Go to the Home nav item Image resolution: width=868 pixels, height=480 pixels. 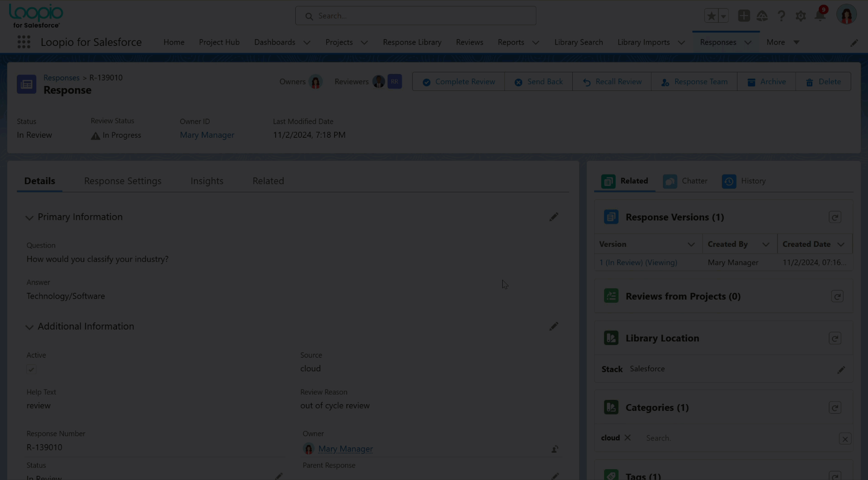click(174, 42)
